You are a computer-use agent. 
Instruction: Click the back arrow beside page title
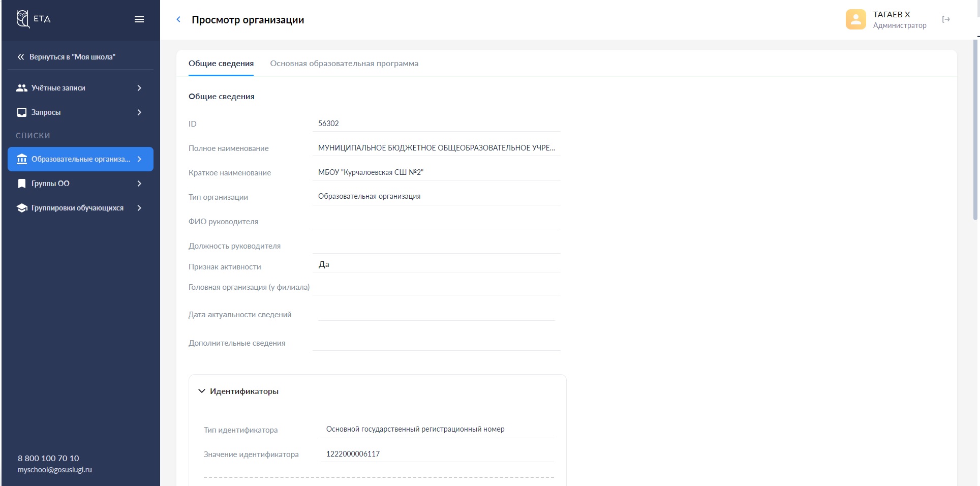coord(178,19)
